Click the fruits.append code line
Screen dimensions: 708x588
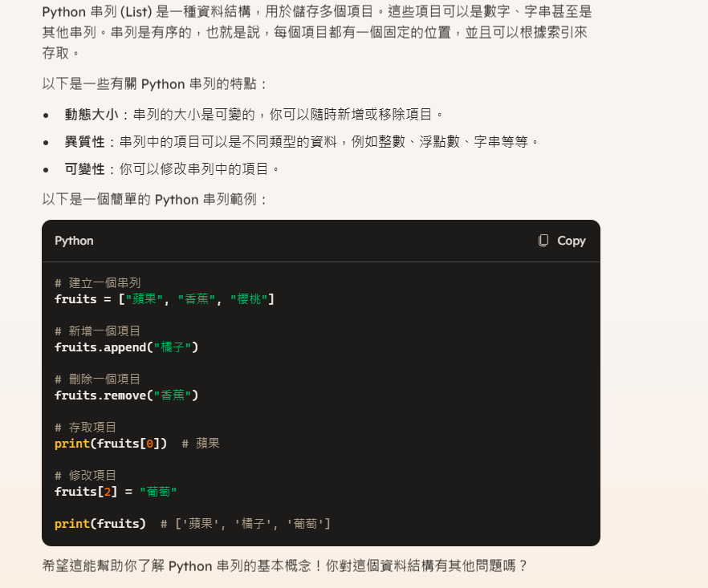pyautogui.click(x=126, y=347)
